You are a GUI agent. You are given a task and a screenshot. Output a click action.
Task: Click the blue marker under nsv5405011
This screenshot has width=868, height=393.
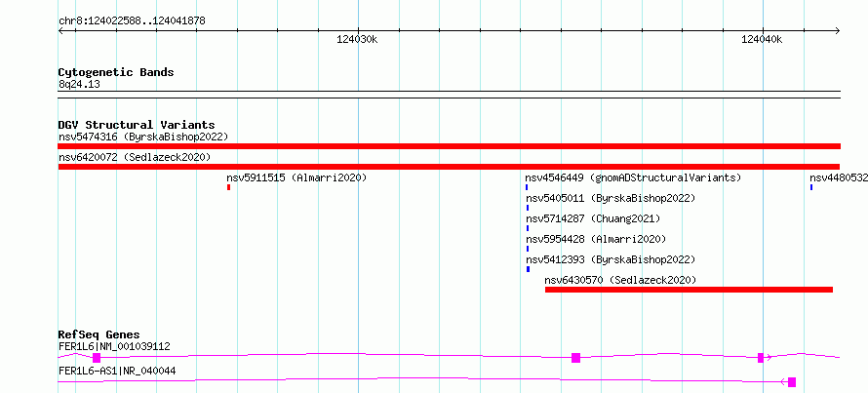point(528,208)
